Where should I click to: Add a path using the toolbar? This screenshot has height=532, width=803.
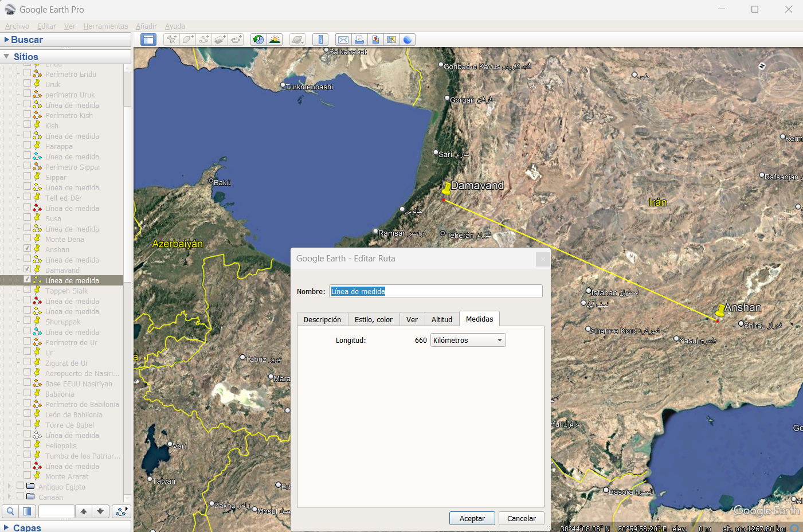click(203, 40)
